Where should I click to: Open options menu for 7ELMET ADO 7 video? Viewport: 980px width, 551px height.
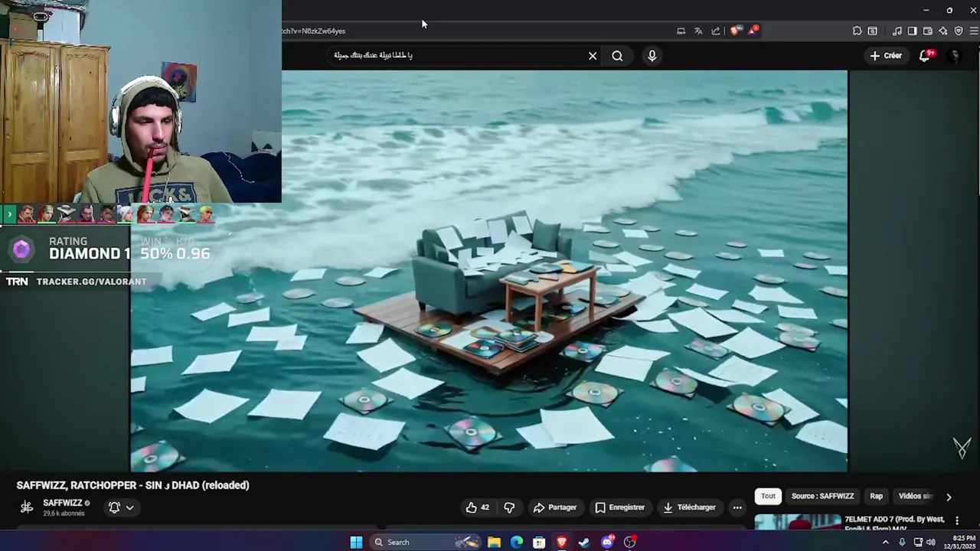point(958,520)
